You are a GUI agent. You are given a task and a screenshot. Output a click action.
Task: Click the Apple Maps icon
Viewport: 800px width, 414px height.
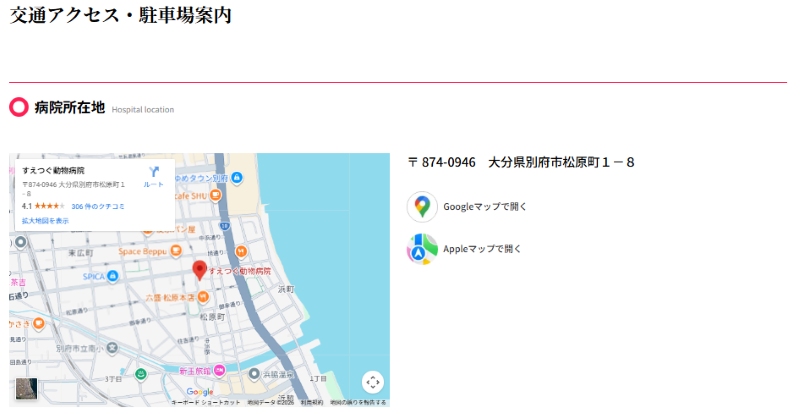[x=422, y=248]
